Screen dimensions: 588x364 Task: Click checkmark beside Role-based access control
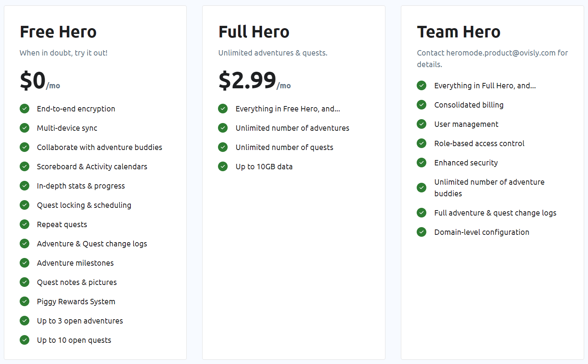coord(422,143)
